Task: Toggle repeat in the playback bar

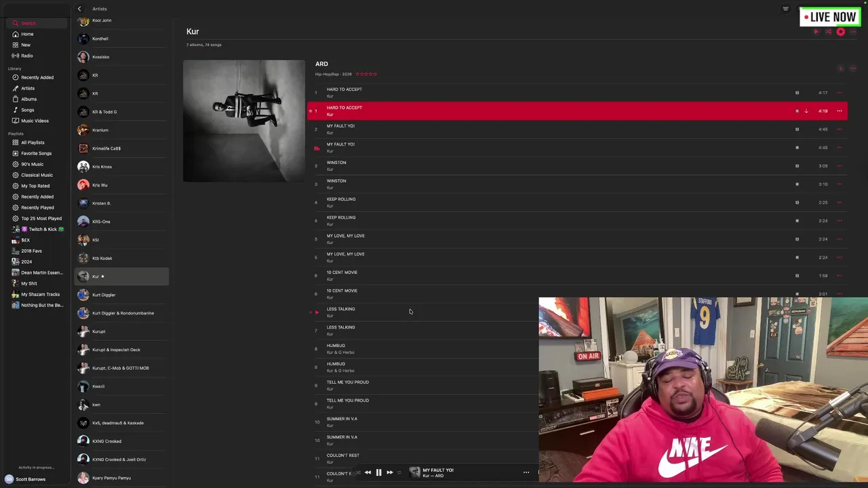Action: 399,472
